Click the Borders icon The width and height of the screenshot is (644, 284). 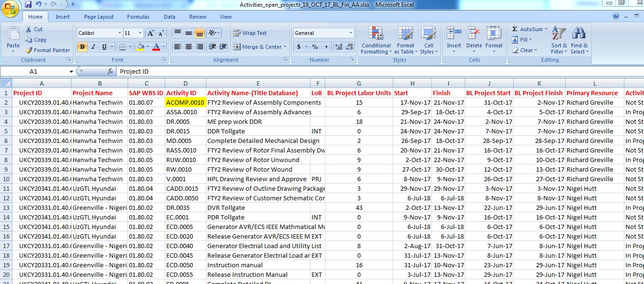pyautogui.click(x=122, y=47)
